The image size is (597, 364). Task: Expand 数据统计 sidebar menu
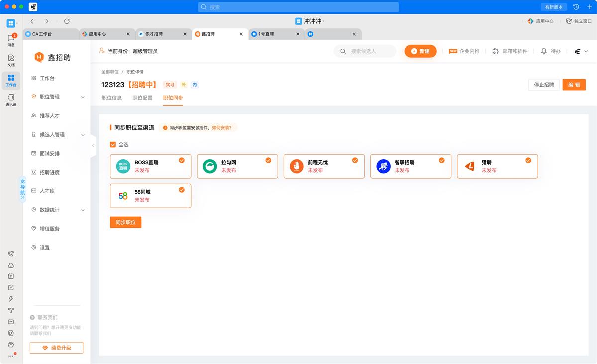pyautogui.click(x=57, y=210)
